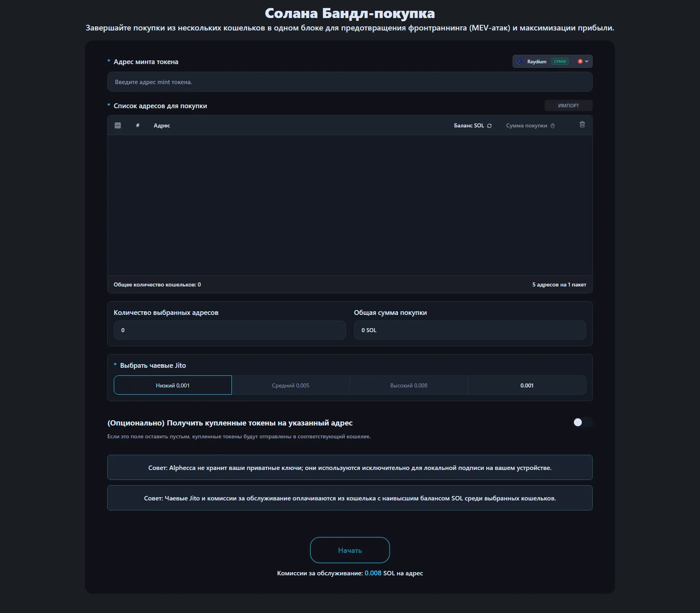Expand the Raydium selector chevron
Image resolution: width=700 pixels, height=613 pixels.
(586, 61)
